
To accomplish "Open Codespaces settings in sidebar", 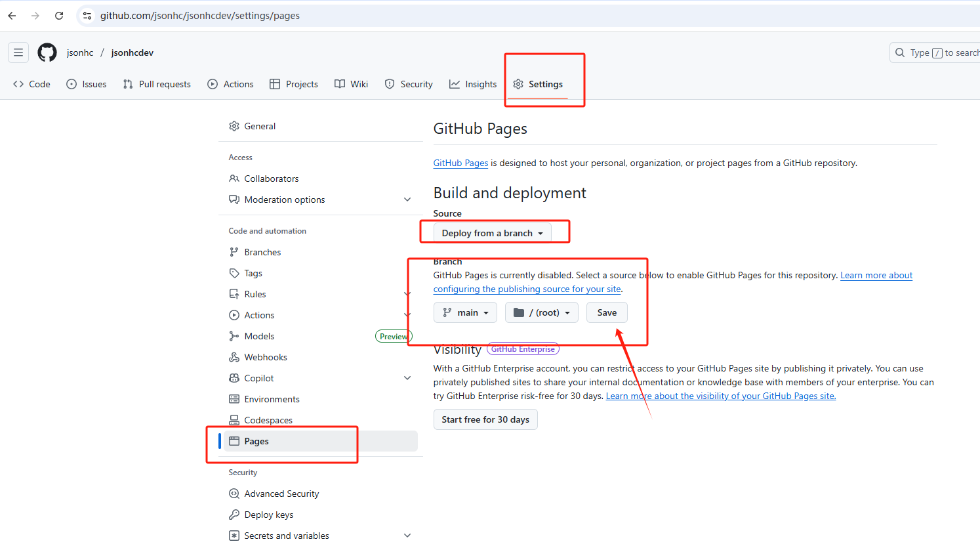I will pos(321,420).
